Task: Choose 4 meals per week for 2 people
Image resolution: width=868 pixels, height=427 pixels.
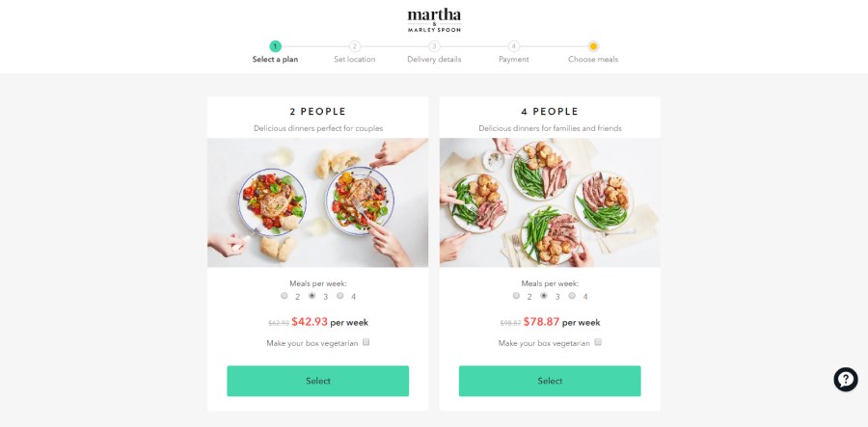Action: tap(339, 295)
